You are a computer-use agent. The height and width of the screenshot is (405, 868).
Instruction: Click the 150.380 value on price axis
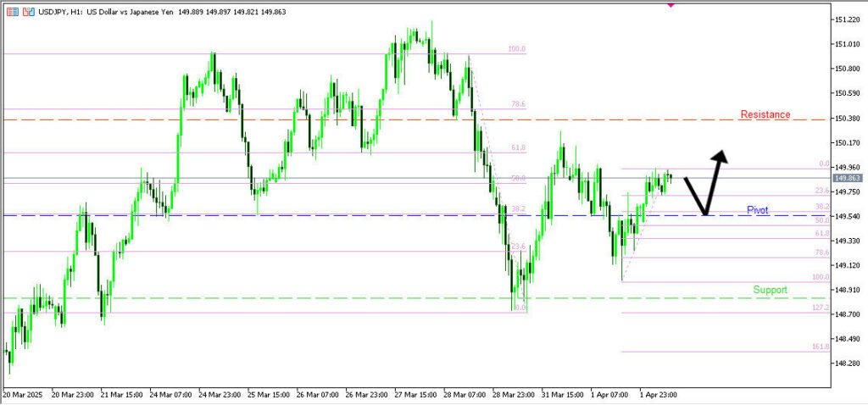(848, 119)
